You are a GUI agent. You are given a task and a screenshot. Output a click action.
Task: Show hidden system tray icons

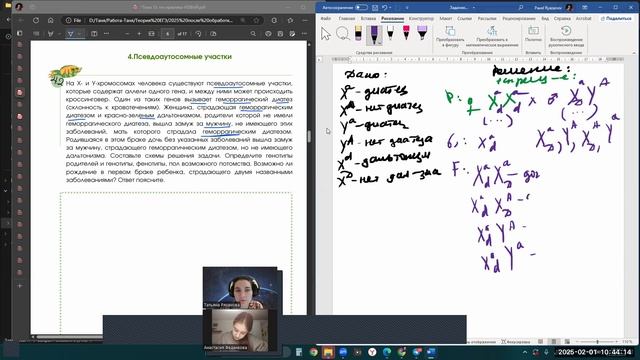click(x=525, y=352)
